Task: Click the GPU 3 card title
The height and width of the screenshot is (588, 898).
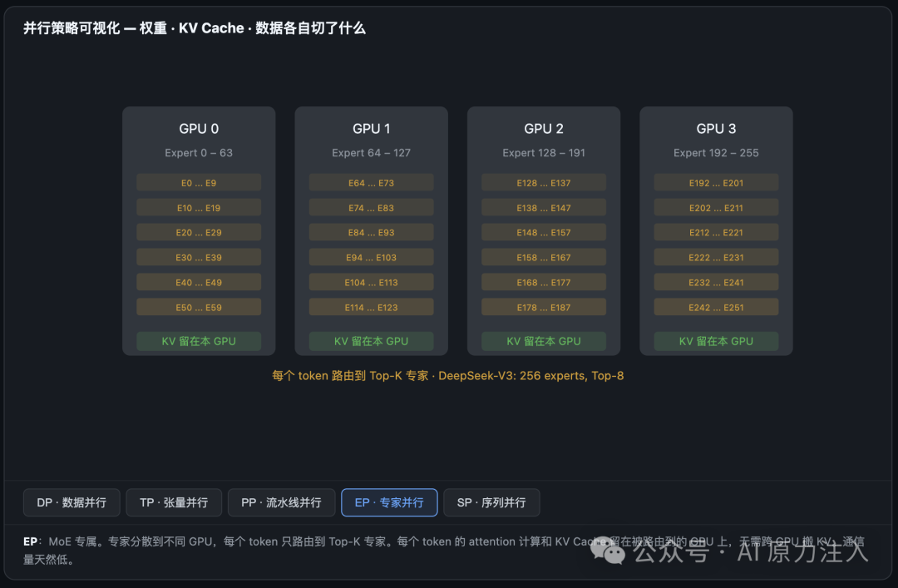Action: coord(716,129)
